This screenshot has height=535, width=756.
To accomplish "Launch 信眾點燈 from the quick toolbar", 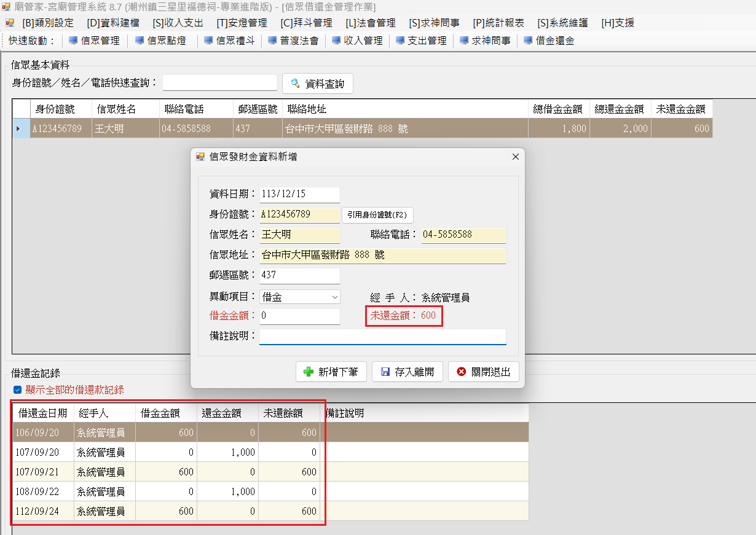I will coord(159,41).
